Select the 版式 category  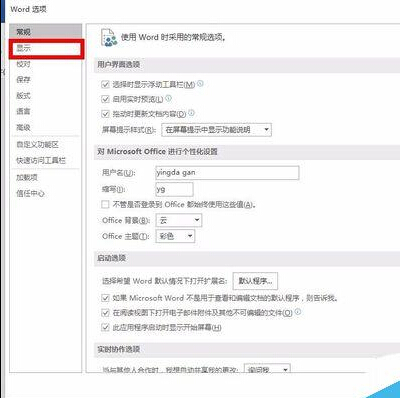coord(45,96)
